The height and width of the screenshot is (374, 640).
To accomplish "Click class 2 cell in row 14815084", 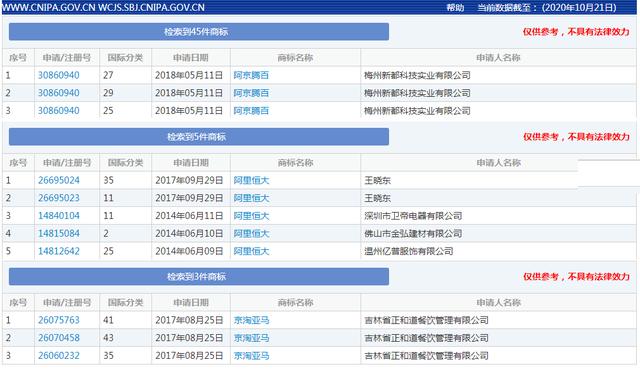I will click(106, 234).
